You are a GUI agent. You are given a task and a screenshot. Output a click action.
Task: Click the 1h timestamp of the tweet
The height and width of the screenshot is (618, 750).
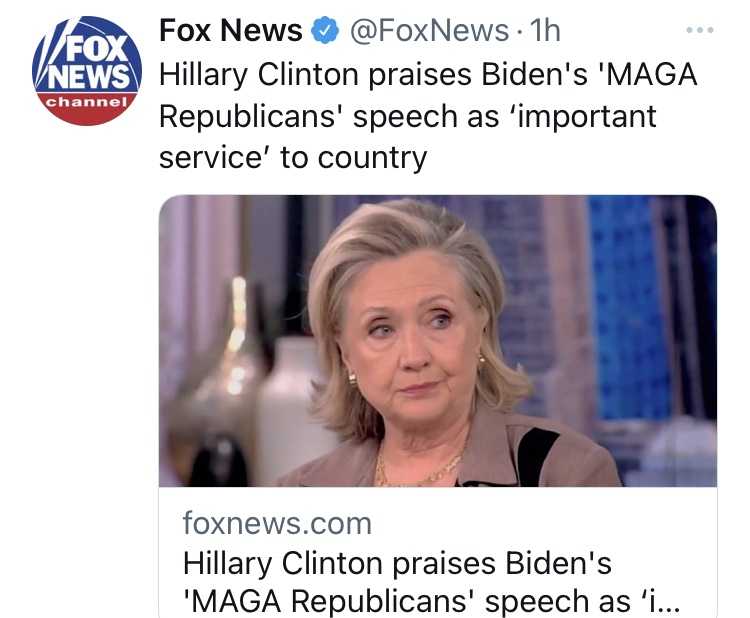tap(546, 30)
